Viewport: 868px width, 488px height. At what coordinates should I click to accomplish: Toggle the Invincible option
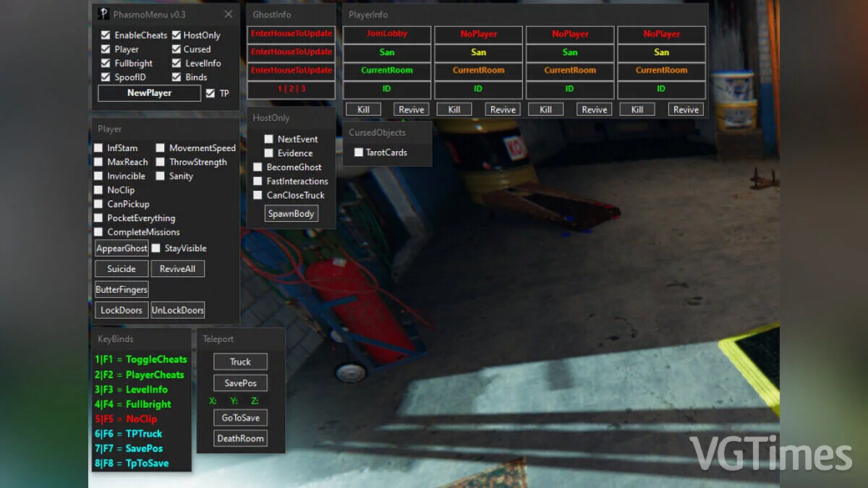[x=98, y=176]
